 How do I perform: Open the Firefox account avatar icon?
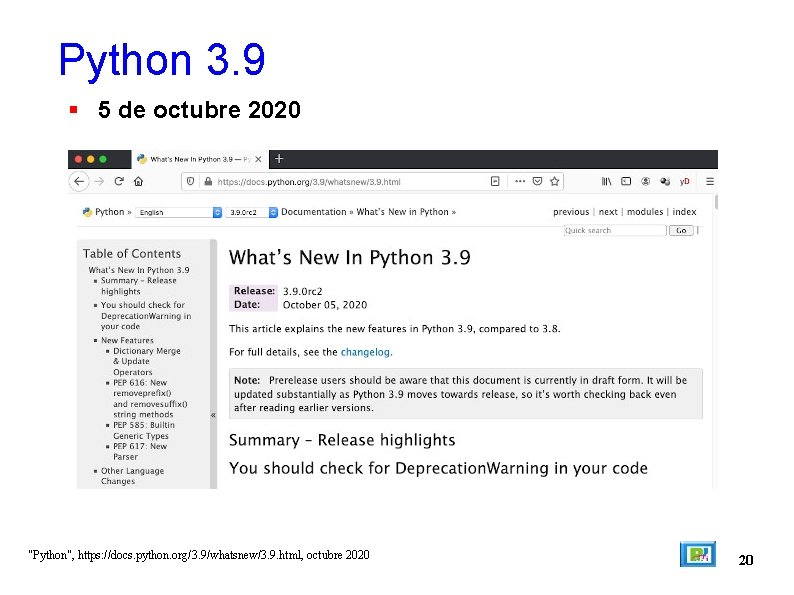coord(646,181)
